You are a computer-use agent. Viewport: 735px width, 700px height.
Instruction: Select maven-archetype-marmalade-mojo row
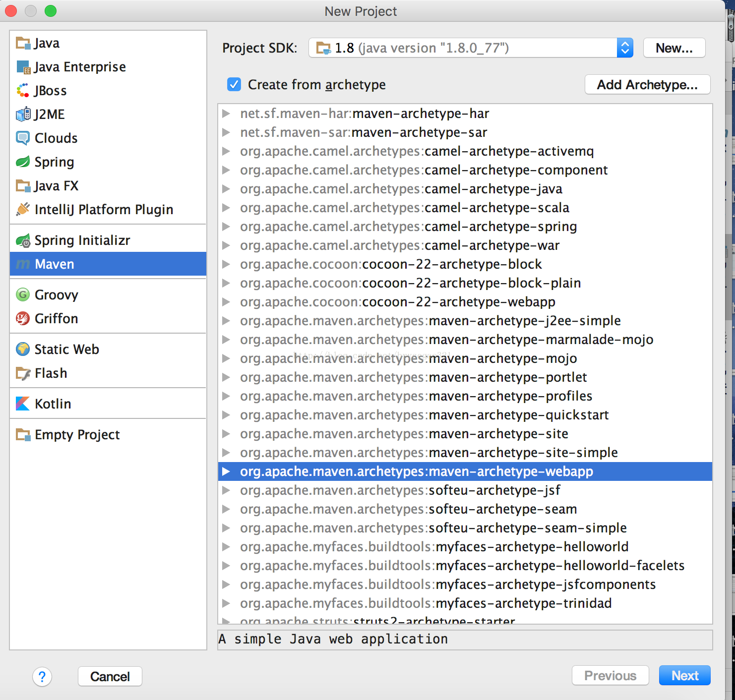465,340
